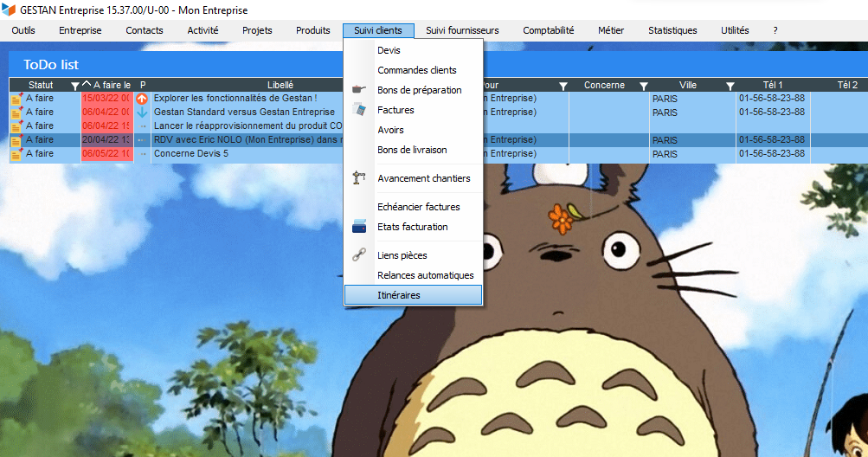Image resolution: width=868 pixels, height=457 pixels.
Task: Click the Bons de préparation pot icon
Action: click(x=360, y=90)
